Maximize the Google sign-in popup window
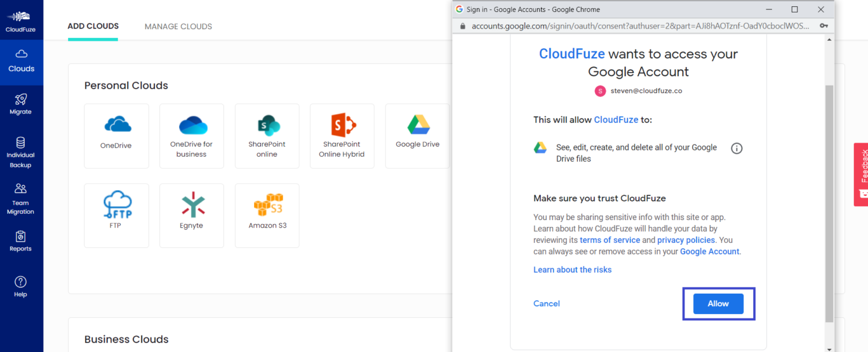 pos(795,9)
